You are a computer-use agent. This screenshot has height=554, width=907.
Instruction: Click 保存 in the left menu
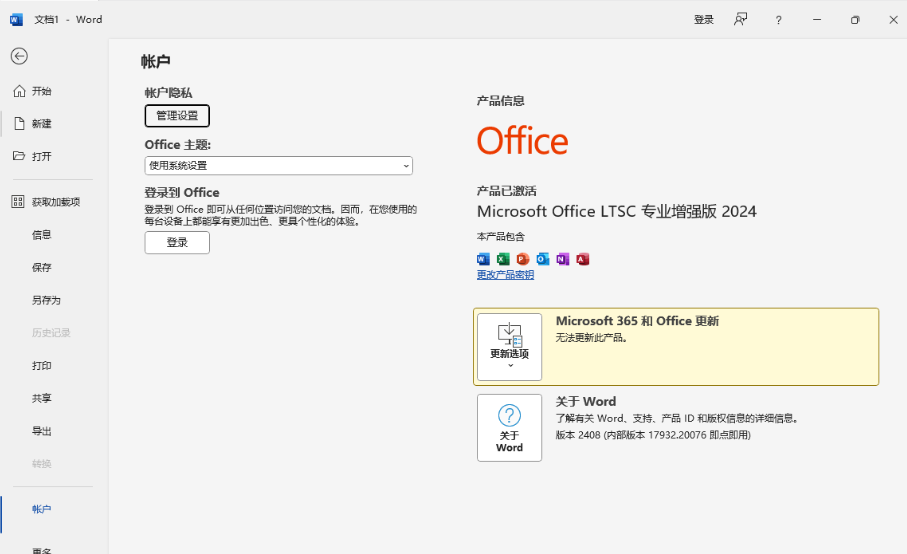pos(42,267)
